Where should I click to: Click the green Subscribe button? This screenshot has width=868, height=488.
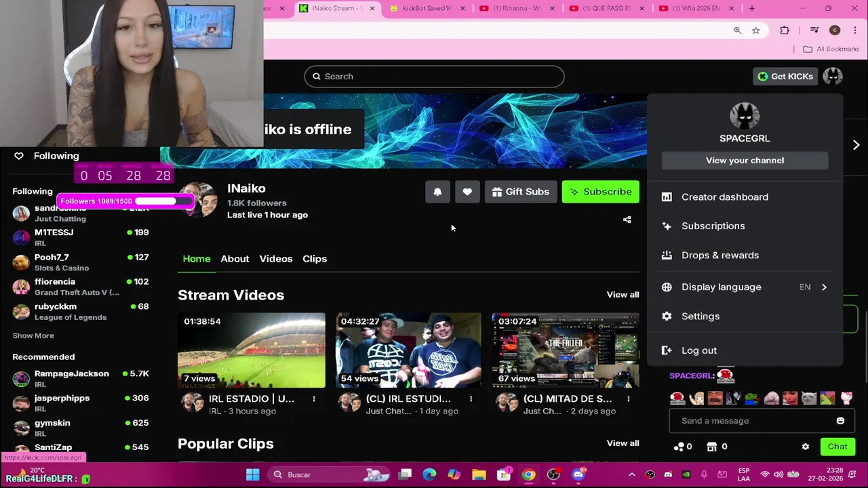coord(600,192)
